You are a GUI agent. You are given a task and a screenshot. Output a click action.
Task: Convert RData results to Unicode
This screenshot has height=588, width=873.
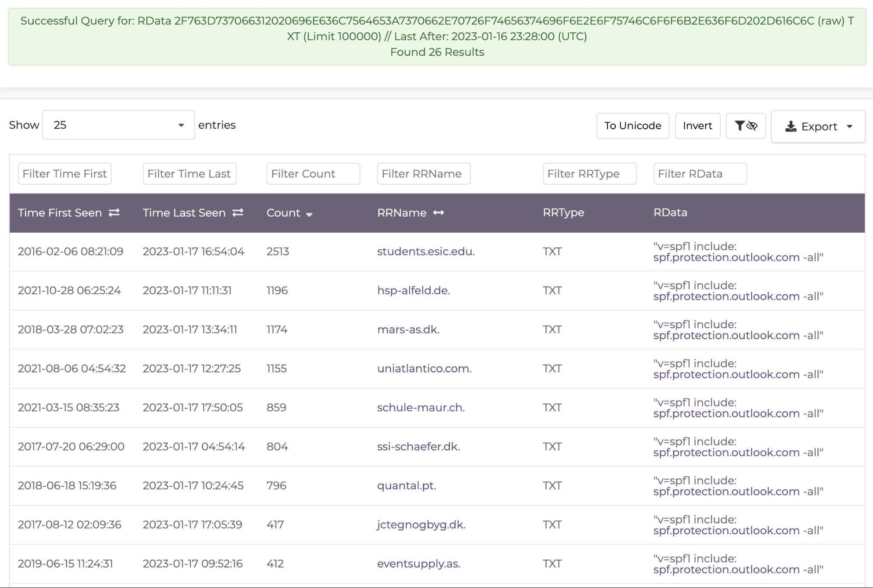click(632, 126)
